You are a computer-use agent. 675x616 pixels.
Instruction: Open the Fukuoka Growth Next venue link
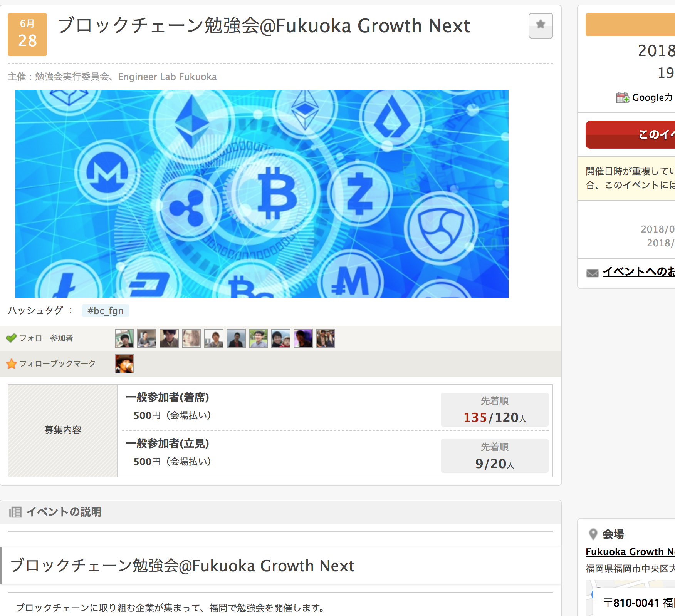[x=630, y=552]
